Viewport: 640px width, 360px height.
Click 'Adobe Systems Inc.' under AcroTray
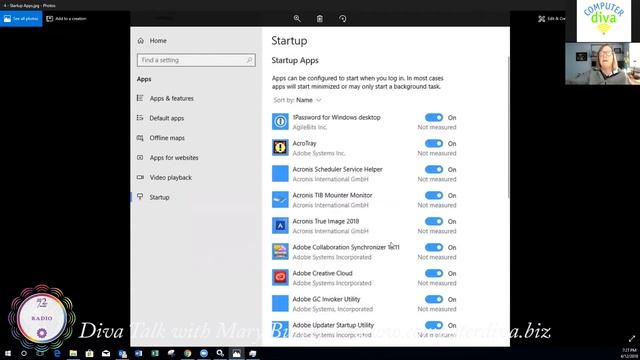(319, 153)
